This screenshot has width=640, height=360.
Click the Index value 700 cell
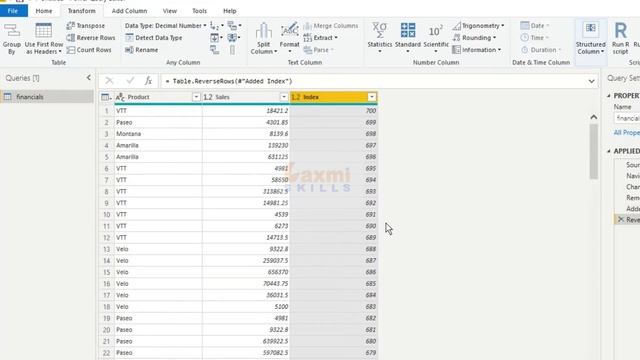pos(333,111)
